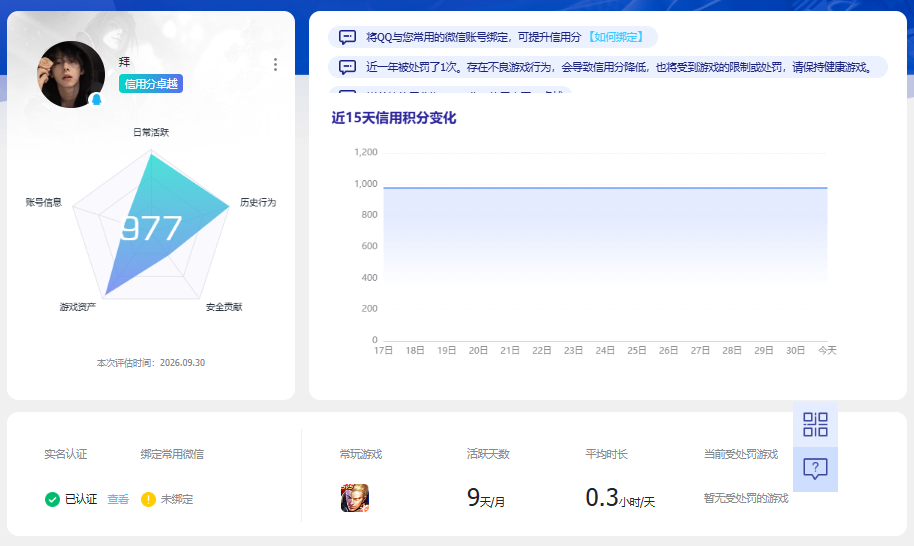Click the 信用分卓越 badge
The height and width of the screenshot is (546, 914).
(151, 84)
